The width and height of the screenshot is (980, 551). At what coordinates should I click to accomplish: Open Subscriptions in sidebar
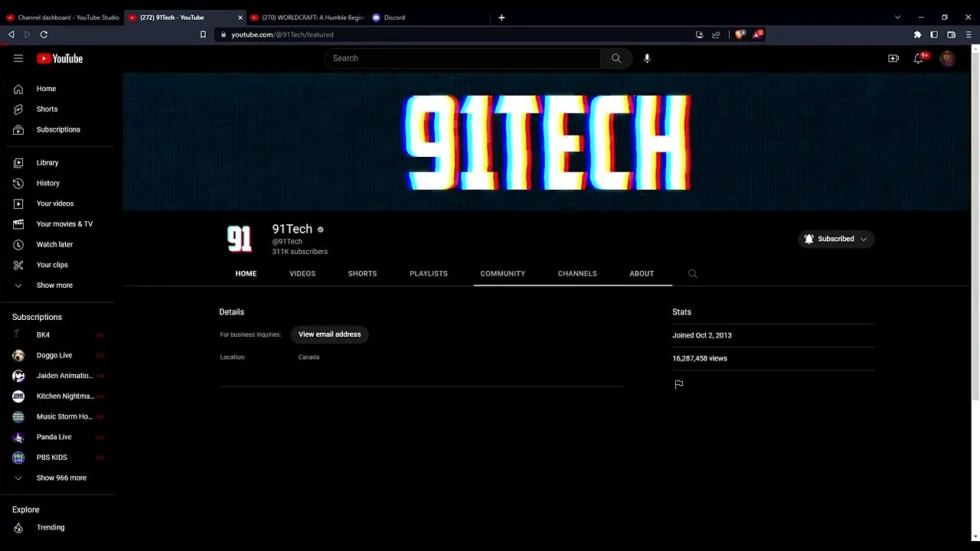[x=60, y=129]
